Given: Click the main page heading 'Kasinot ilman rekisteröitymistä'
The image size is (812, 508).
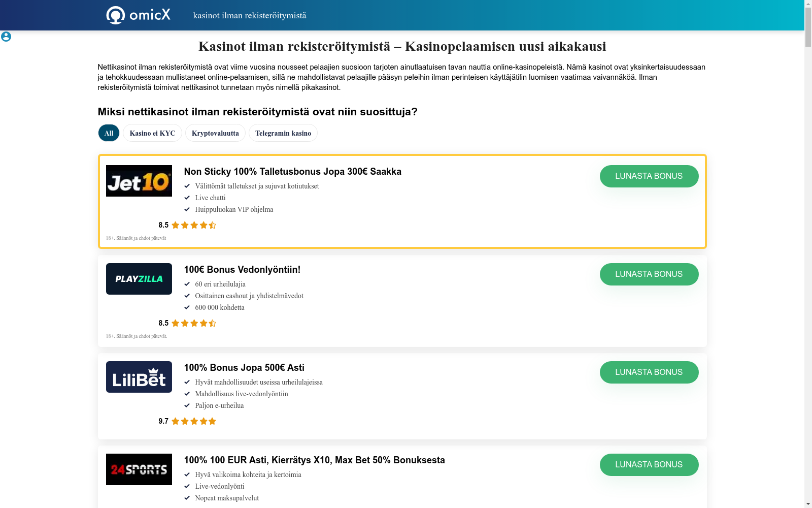Looking at the screenshot, I should tap(402, 46).
